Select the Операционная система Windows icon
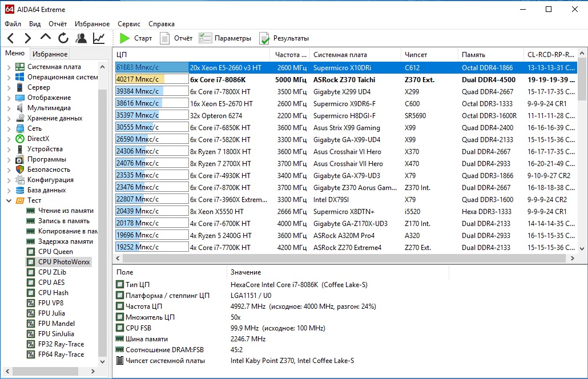The width and height of the screenshot is (588, 379). click(x=20, y=77)
